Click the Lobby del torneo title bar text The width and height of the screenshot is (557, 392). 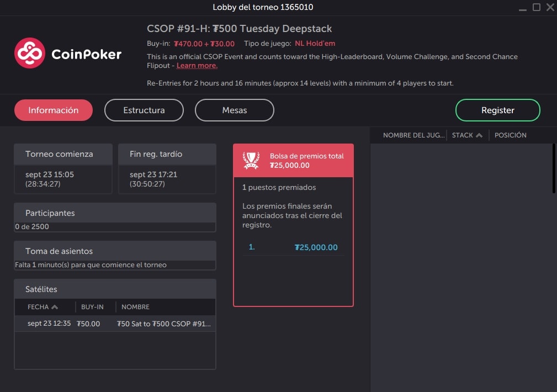pos(262,7)
